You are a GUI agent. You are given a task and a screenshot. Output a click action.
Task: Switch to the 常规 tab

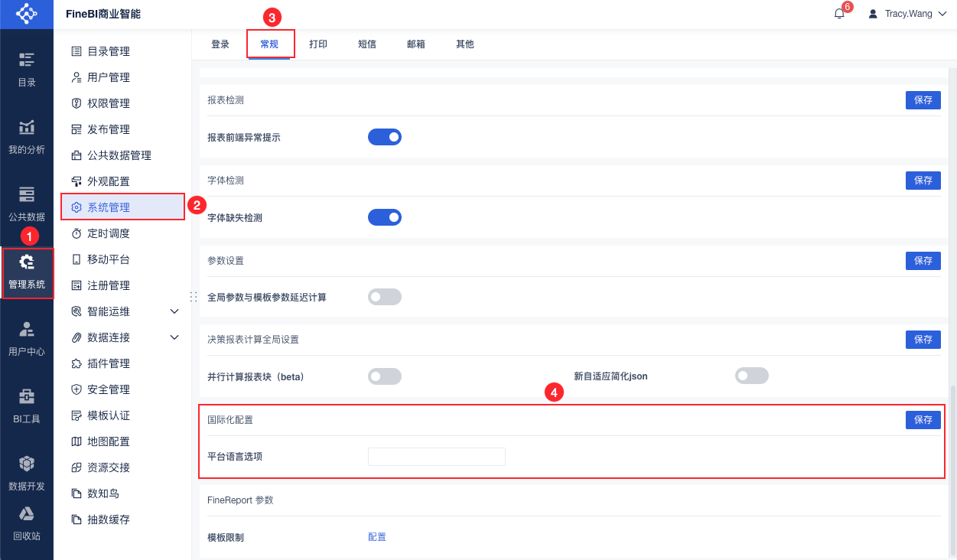pos(269,44)
